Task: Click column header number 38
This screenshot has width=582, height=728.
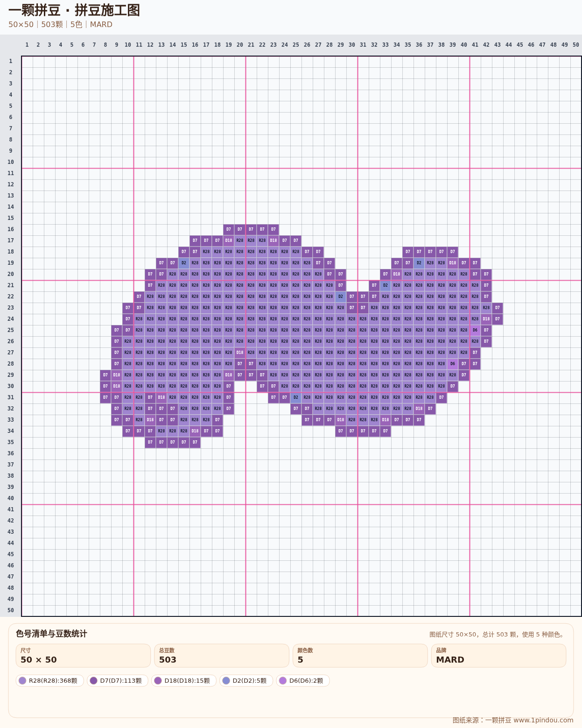Action: pos(442,45)
